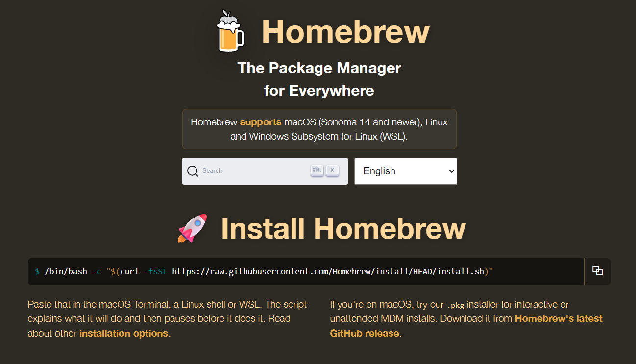
Task: Click the K key hint in search
Action: (x=332, y=170)
